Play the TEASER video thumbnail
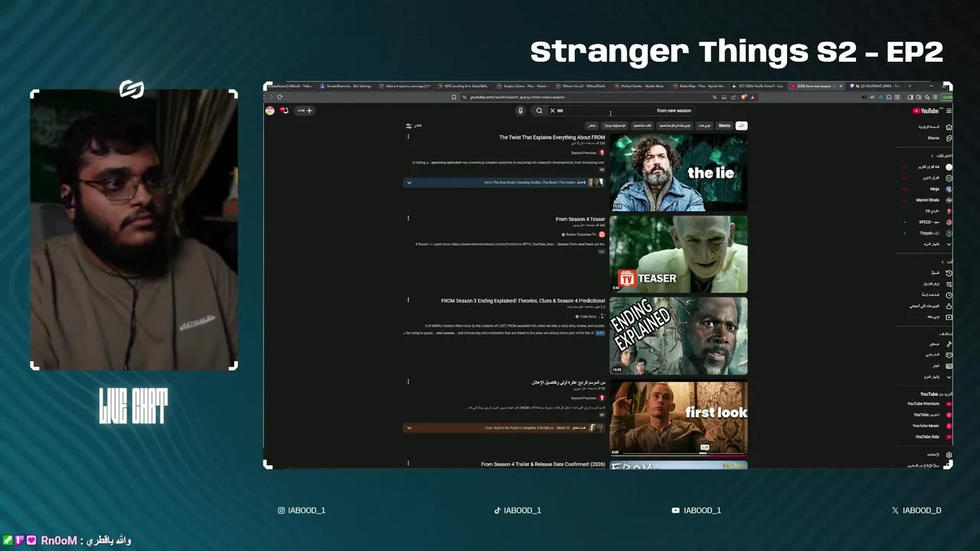 click(678, 254)
